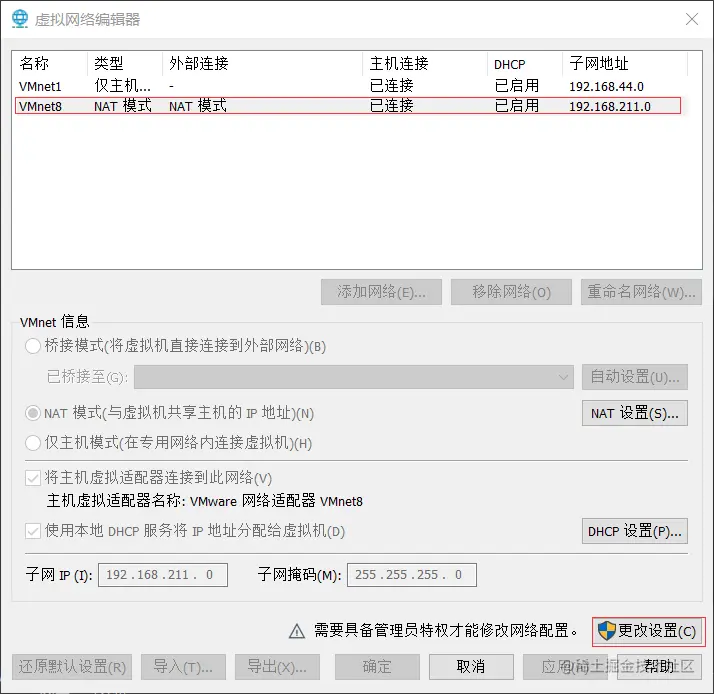The image size is (714, 694).
Task: Click VMnet8 row's NAT 模式 type cell
Action: pyautogui.click(x=122, y=106)
